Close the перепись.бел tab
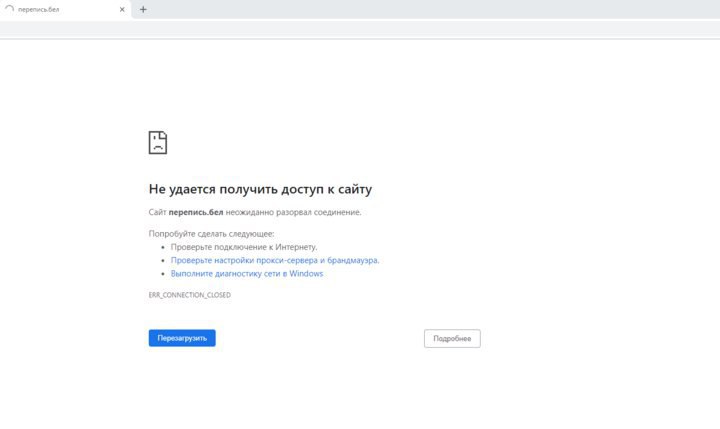The height and width of the screenshot is (429, 720). click(x=122, y=9)
